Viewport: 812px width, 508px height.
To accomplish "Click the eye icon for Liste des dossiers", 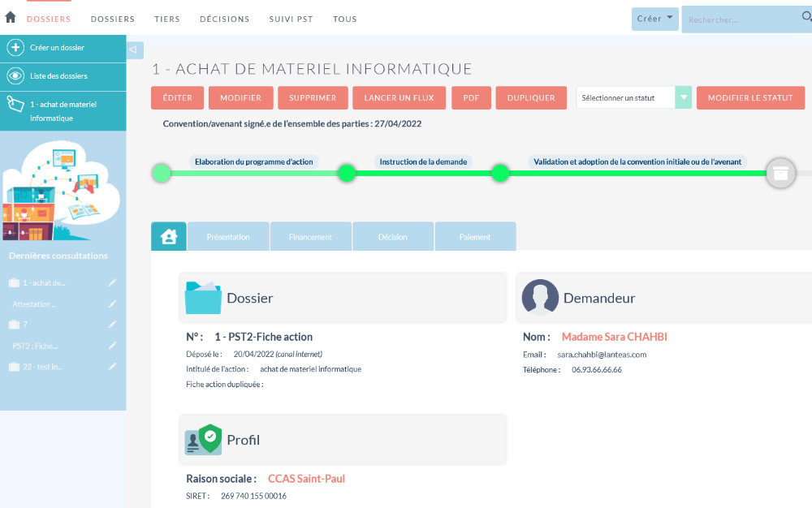I will pyautogui.click(x=15, y=76).
